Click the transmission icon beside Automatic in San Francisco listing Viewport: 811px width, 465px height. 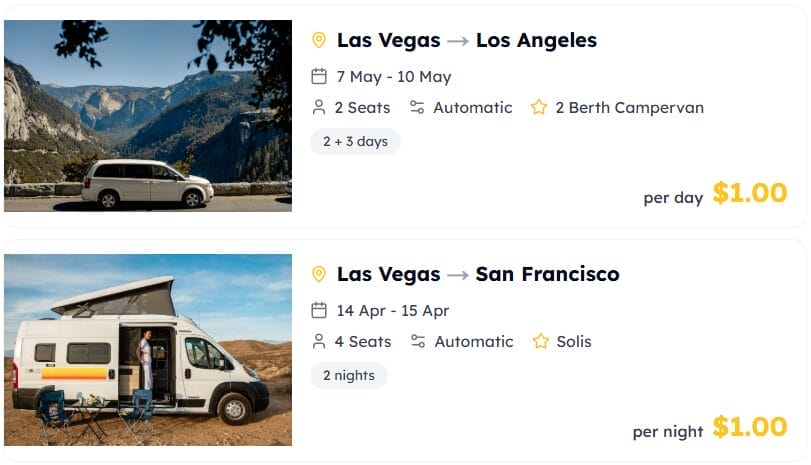418,341
